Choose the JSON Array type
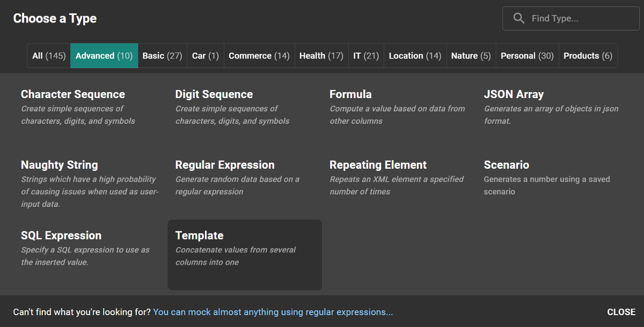 click(x=514, y=95)
